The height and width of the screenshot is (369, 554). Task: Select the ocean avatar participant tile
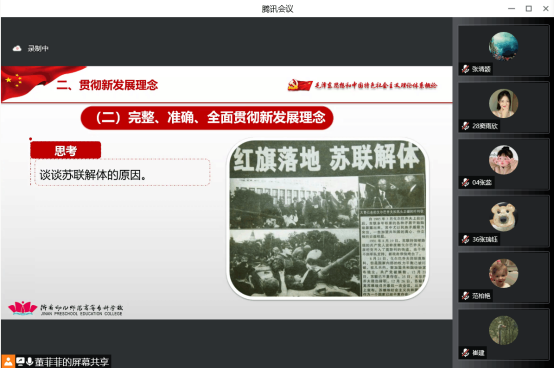click(503, 50)
